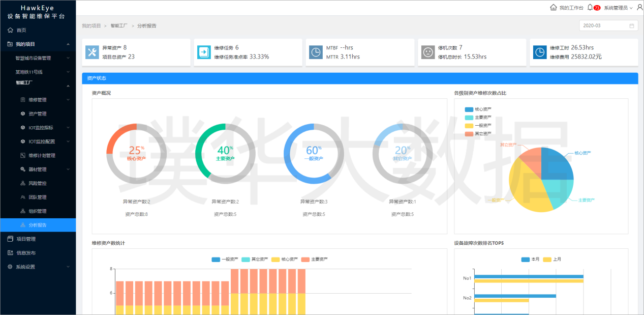Click the face icon on 停机次数 card
644x315 pixels.
click(x=428, y=52)
